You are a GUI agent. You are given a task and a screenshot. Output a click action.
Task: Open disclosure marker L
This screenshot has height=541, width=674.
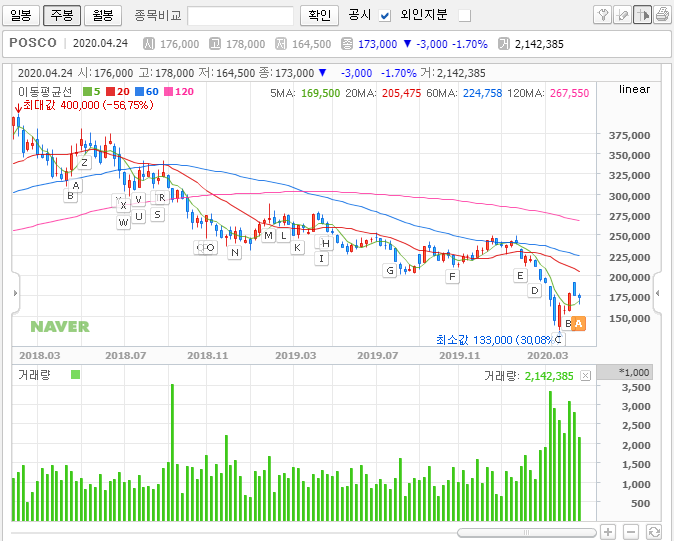click(x=283, y=235)
